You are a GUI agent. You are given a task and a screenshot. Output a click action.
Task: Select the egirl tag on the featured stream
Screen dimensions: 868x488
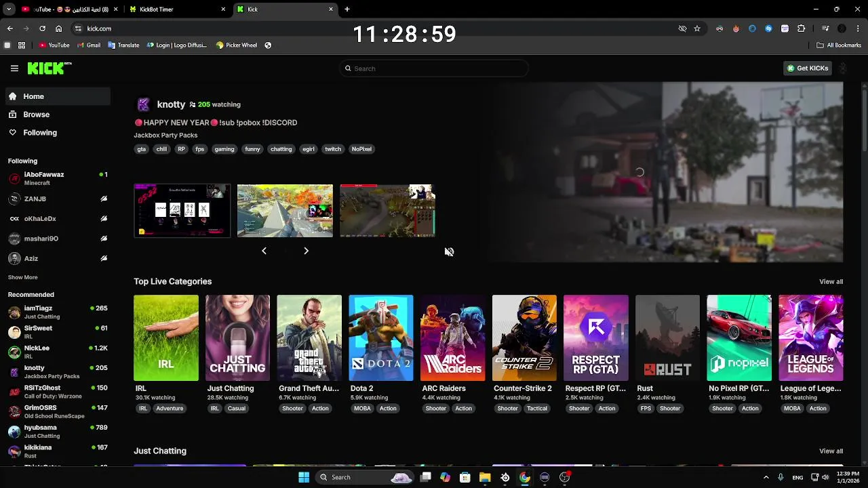309,149
